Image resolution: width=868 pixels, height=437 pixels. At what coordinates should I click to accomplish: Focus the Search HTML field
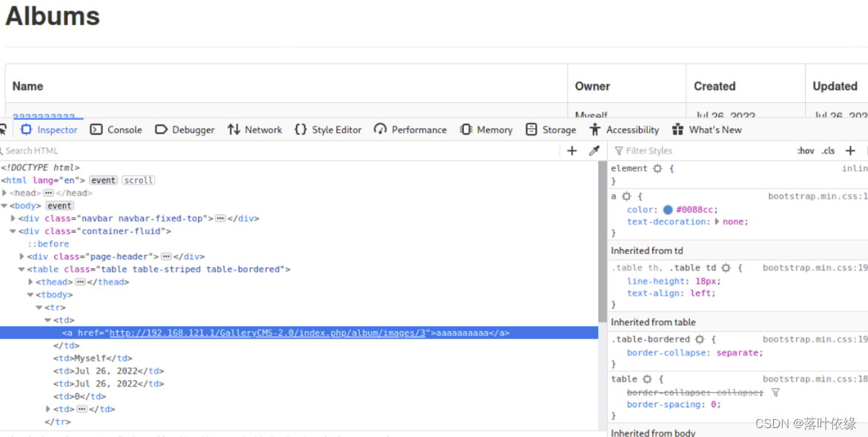[279, 150]
